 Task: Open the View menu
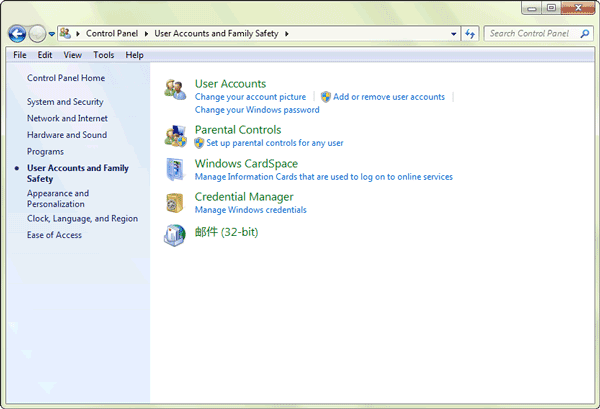73,55
